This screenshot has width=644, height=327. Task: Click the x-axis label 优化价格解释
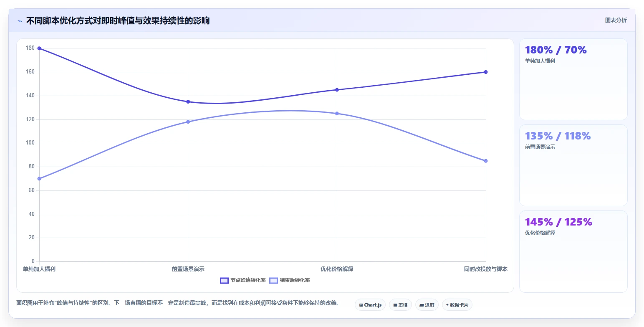point(337,269)
